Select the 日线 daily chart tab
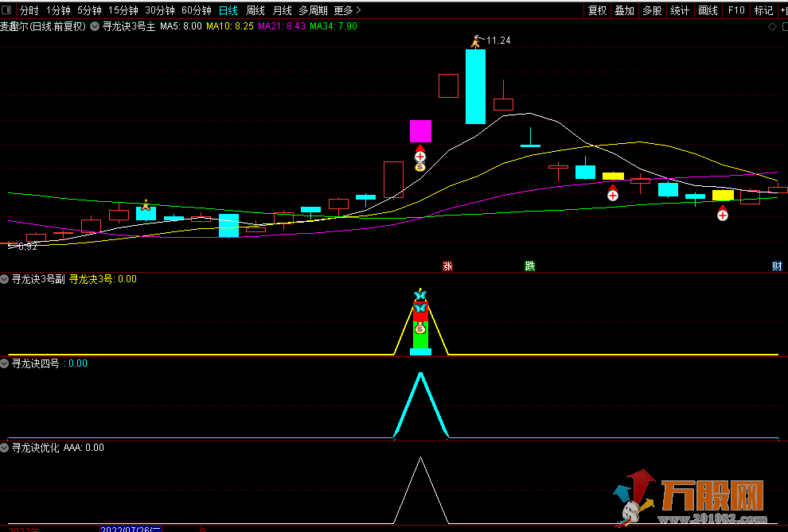 pos(228,10)
